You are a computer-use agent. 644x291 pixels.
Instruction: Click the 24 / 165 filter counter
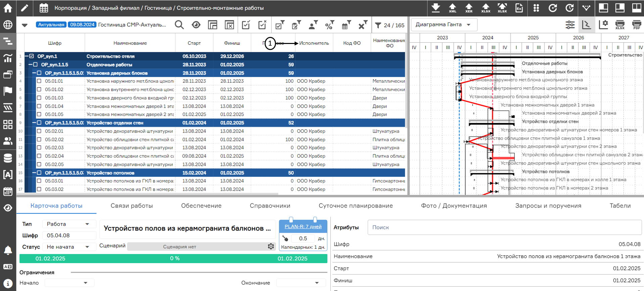click(x=390, y=25)
